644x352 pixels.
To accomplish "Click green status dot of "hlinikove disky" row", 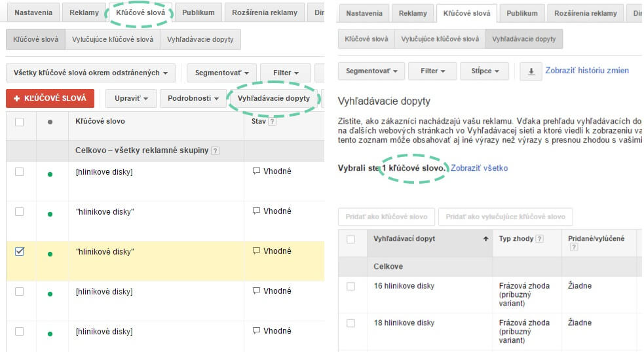I will point(50,214).
